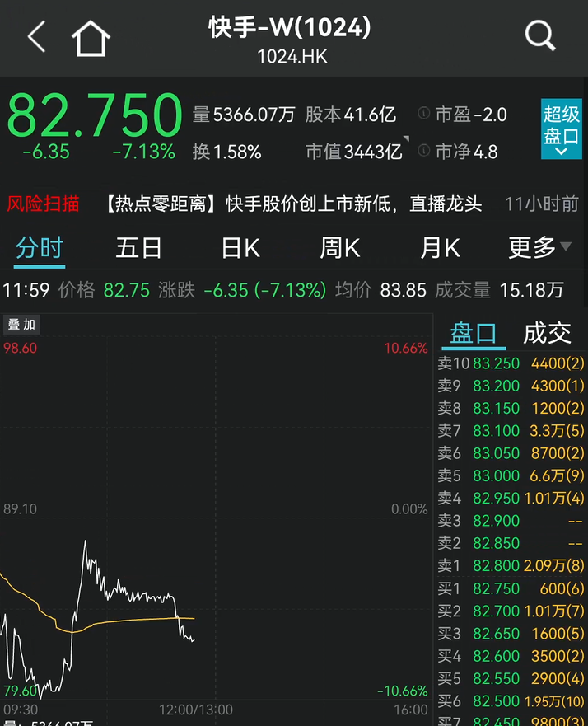Tap the 卖1 82.800 order row
588x726 pixels.
(511, 566)
